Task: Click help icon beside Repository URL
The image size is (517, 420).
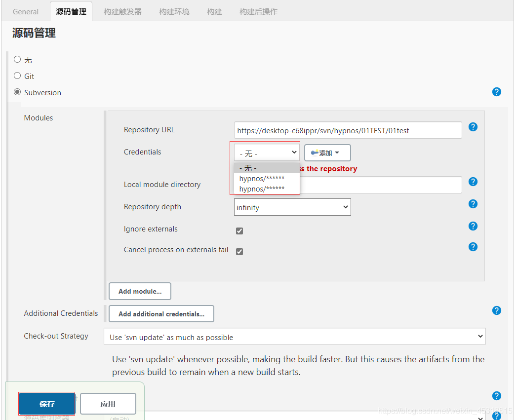Action: pyautogui.click(x=473, y=127)
